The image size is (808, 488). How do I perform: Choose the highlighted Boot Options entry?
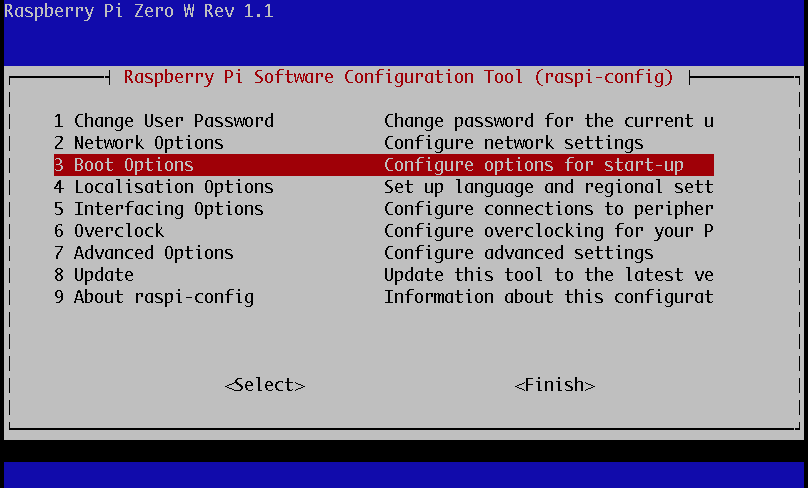[123, 165]
